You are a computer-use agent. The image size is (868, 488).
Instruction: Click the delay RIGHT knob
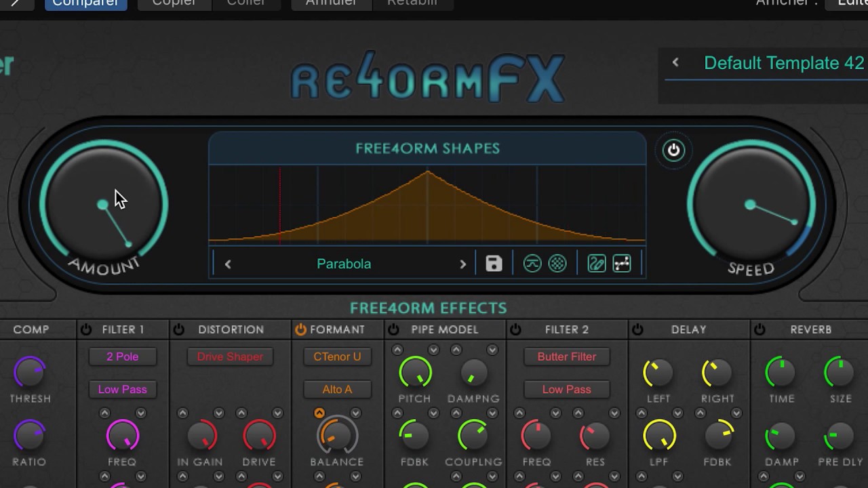(x=717, y=373)
